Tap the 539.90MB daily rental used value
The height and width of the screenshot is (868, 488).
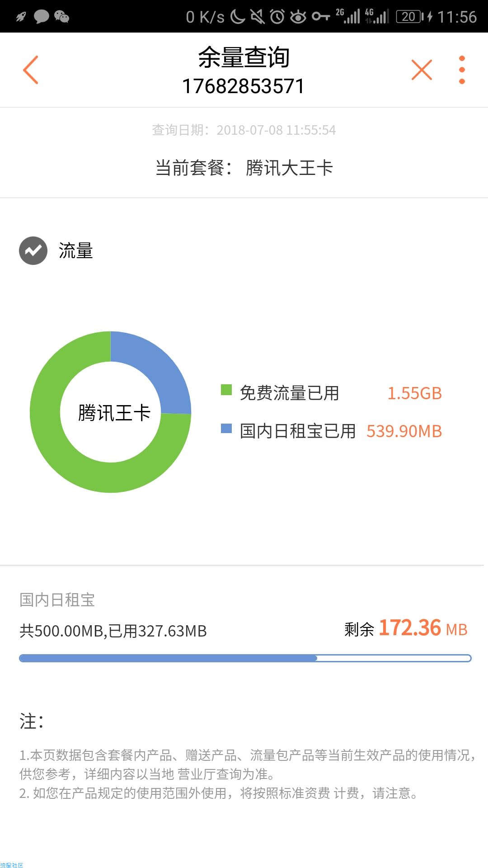tap(404, 431)
